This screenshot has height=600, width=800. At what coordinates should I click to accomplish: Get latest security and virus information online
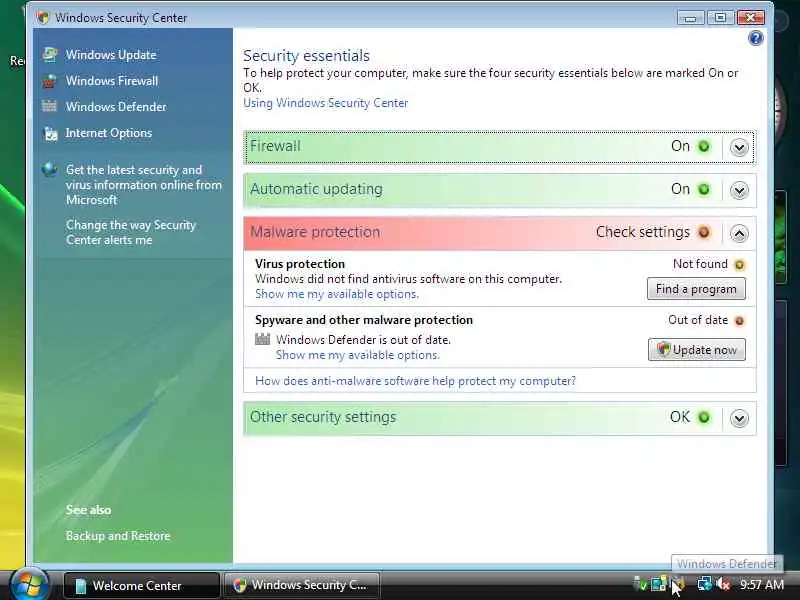tap(143, 185)
